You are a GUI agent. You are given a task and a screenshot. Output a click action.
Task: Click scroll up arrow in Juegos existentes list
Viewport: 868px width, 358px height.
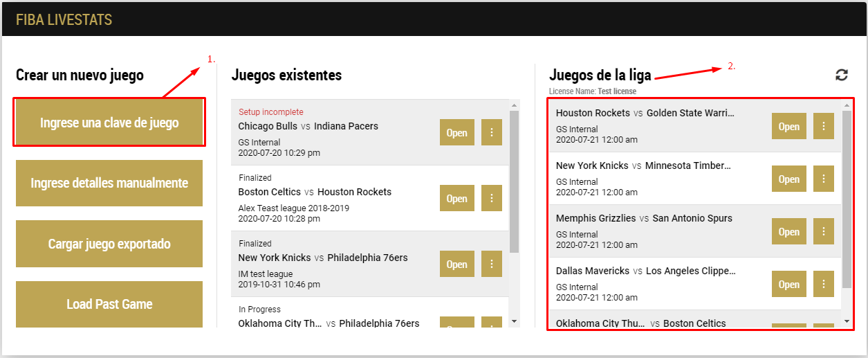(x=514, y=105)
